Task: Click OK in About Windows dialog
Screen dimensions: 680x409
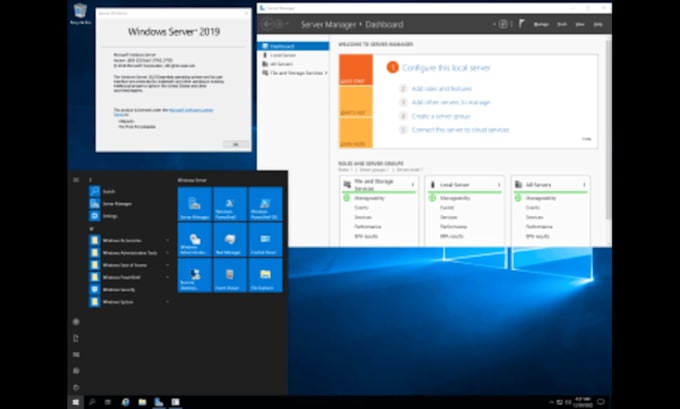Action: 235,144
